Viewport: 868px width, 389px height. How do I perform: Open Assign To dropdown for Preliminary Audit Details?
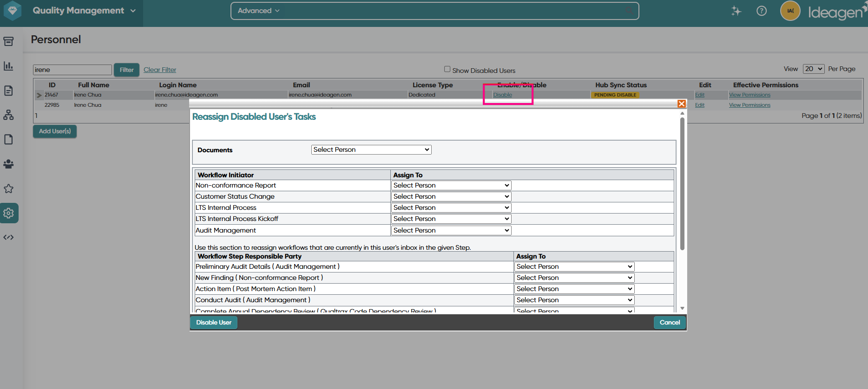point(574,266)
